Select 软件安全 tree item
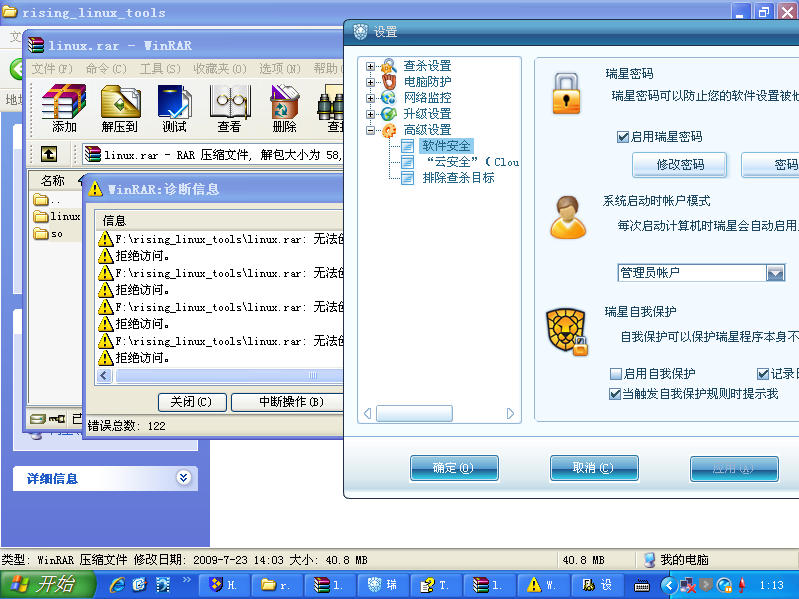 point(446,146)
